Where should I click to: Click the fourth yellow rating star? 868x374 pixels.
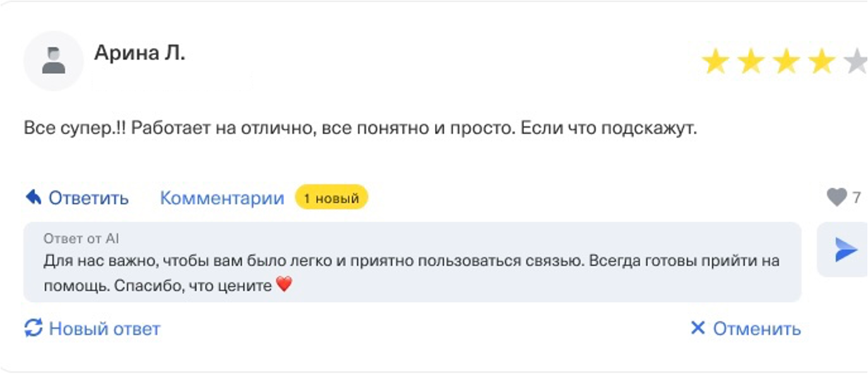point(821,62)
